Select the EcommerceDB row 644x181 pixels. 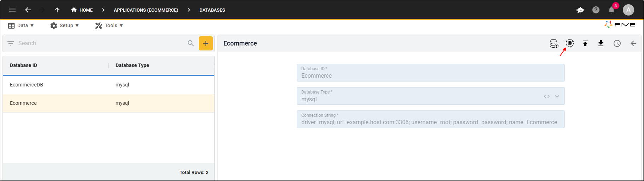[109, 85]
